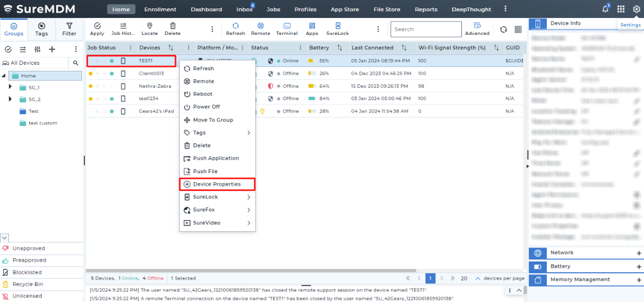Image resolution: width=644 pixels, height=302 pixels.
Task: Switch to the Filter panel tab
Action: point(70,29)
